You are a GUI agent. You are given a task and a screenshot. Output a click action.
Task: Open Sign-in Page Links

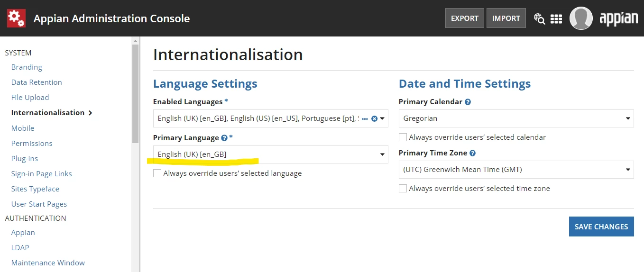click(42, 174)
